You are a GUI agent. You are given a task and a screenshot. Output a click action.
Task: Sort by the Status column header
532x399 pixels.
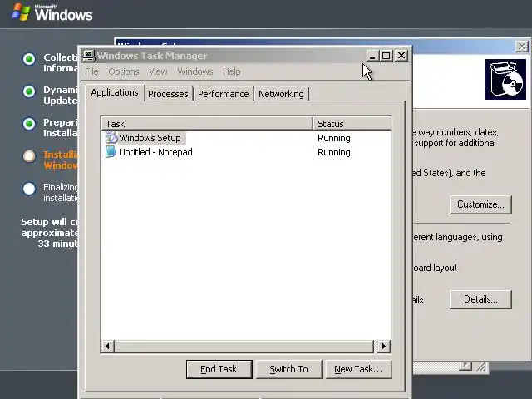tap(352, 124)
